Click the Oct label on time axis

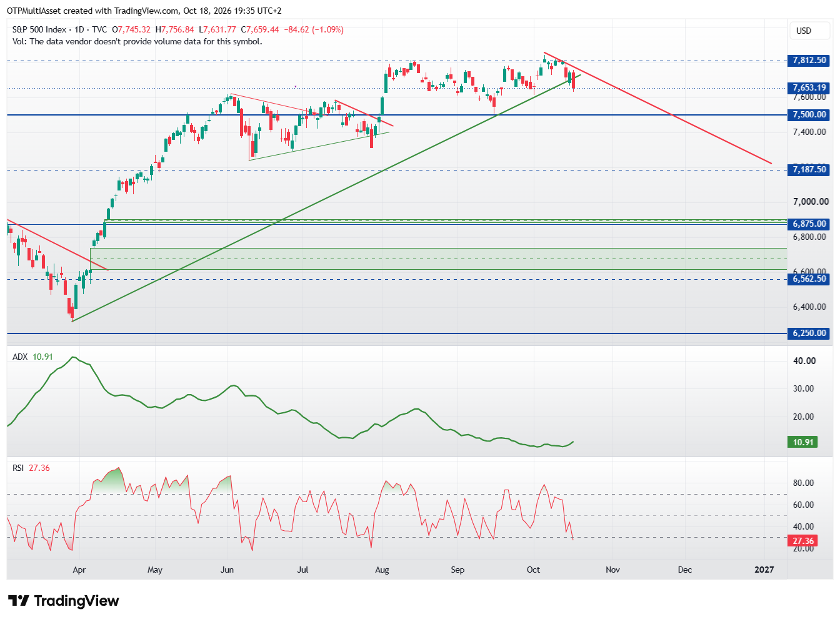[x=533, y=570]
